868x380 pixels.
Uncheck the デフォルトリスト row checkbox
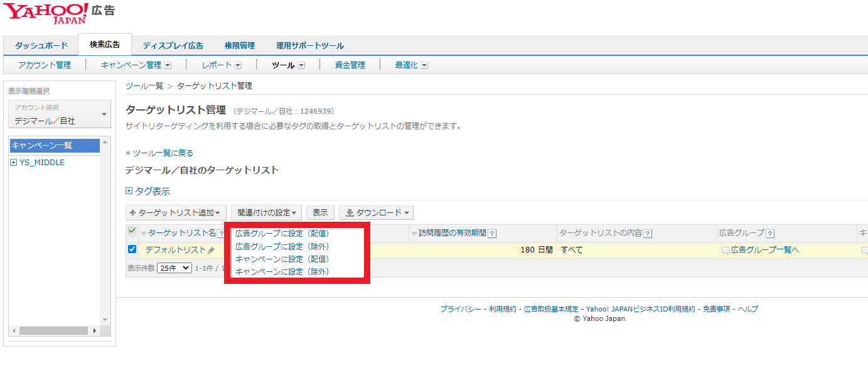[132, 249]
